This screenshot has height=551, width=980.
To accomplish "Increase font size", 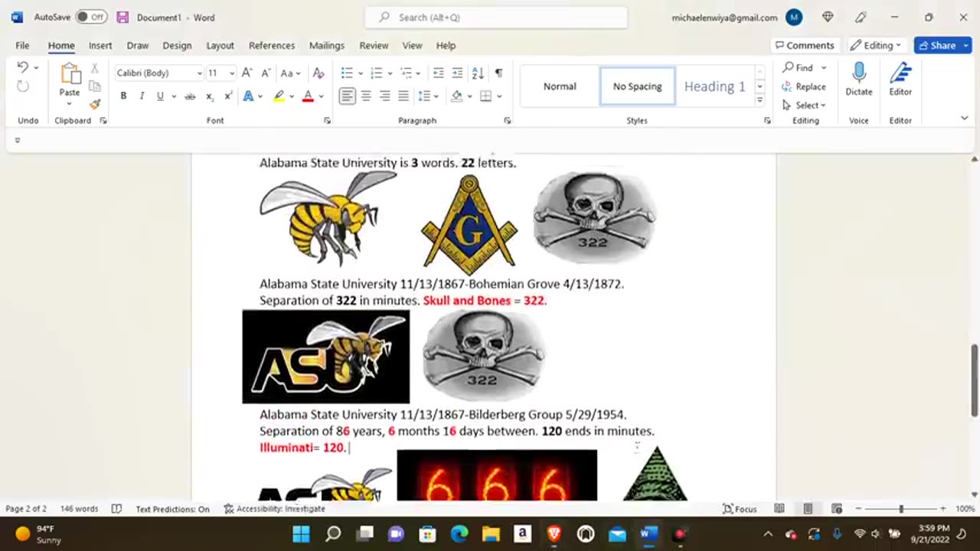I will 247,73.
